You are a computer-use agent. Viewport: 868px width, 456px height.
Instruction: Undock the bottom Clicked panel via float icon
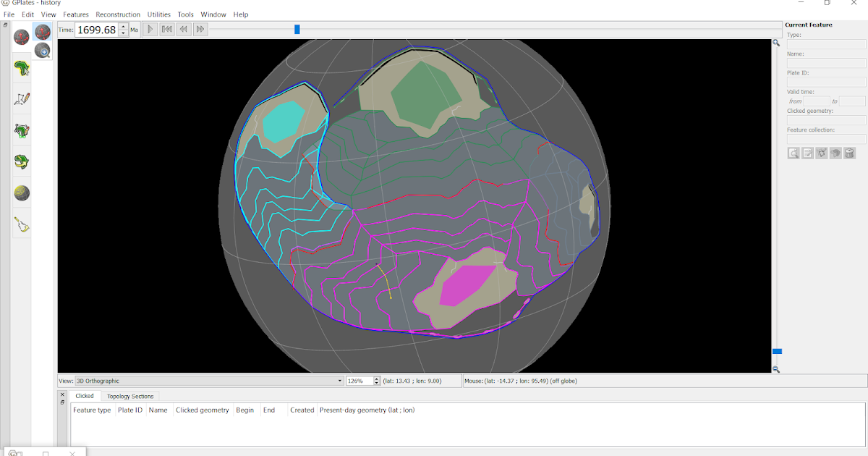[62, 402]
